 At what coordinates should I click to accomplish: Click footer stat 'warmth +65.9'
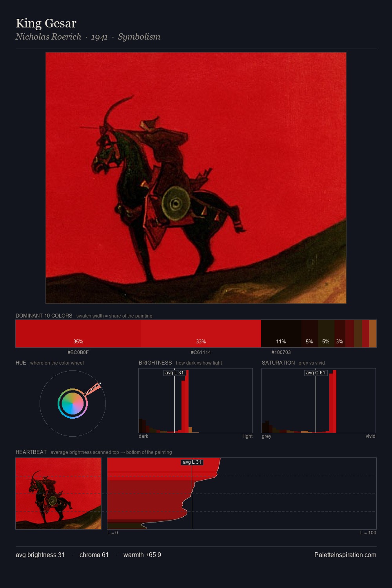point(142,555)
